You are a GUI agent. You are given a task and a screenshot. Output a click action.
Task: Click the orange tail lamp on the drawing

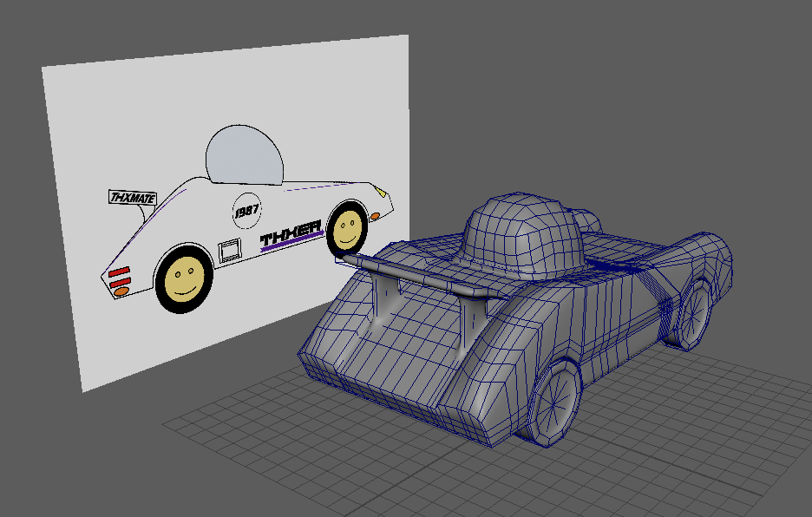[121, 291]
